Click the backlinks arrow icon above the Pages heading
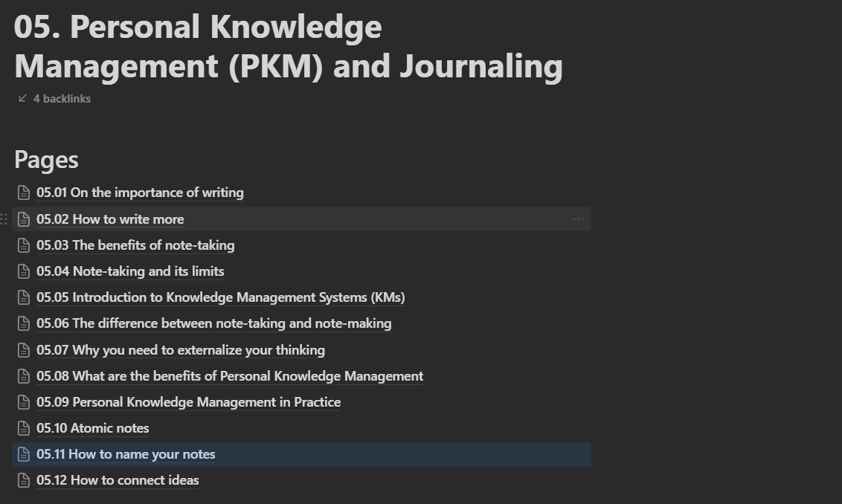The width and height of the screenshot is (842, 504). 21,98
